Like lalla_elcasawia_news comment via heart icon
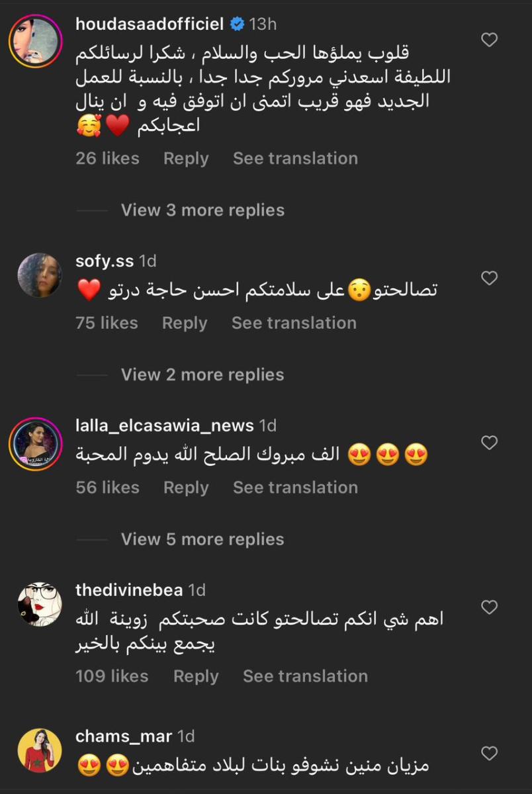 [x=489, y=443]
